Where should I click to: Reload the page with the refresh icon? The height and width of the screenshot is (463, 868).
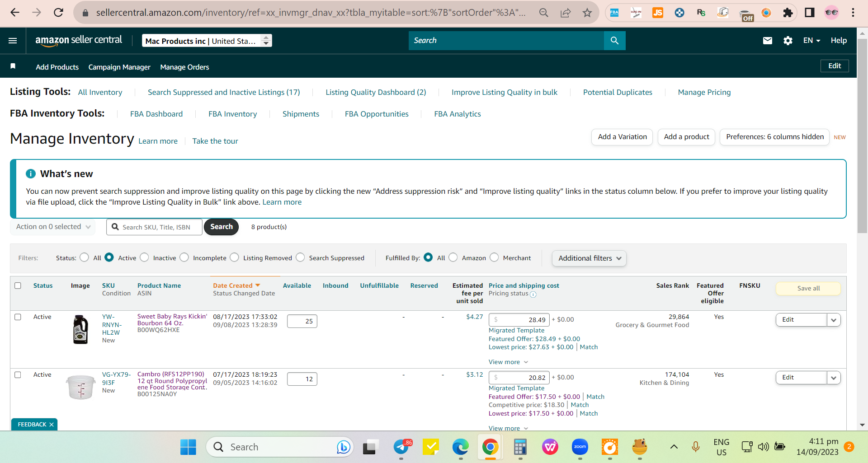pos(58,13)
